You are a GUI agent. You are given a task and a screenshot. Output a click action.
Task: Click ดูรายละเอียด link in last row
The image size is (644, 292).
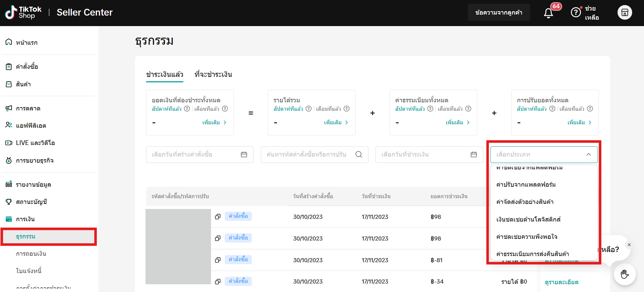pyautogui.click(x=561, y=282)
